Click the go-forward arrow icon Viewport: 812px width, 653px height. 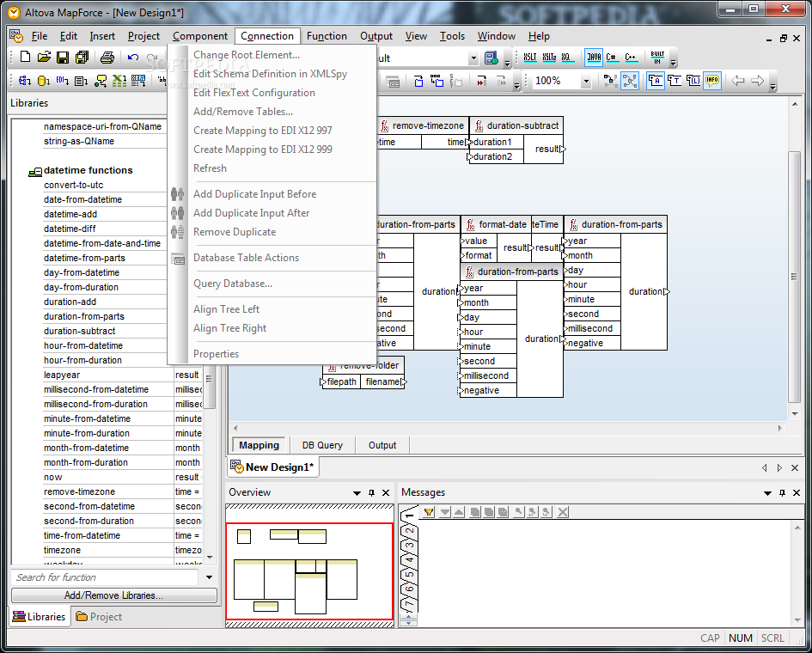758,81
